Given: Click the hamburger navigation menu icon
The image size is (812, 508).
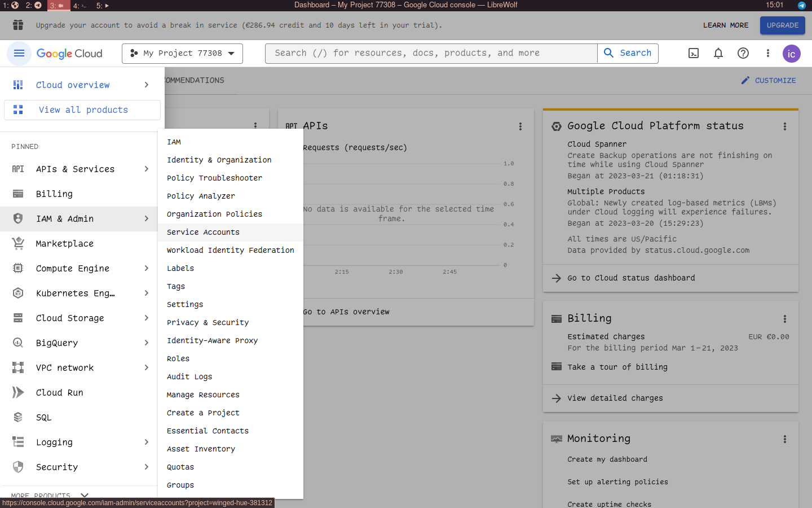Looking at the screenshot, I should tap(19, 53).
